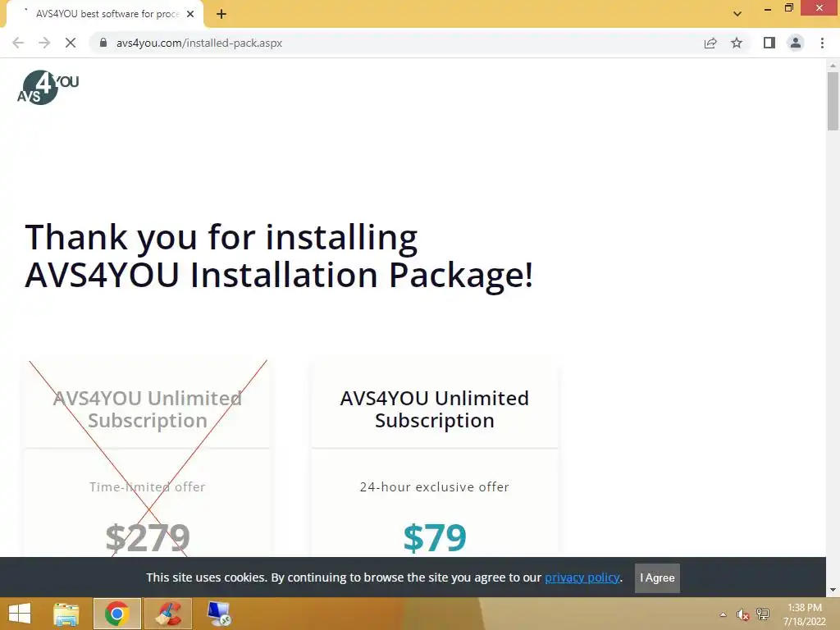Open the Chrome three-dot menu
The height and width of the screenshot is (630, 840).
822,43
